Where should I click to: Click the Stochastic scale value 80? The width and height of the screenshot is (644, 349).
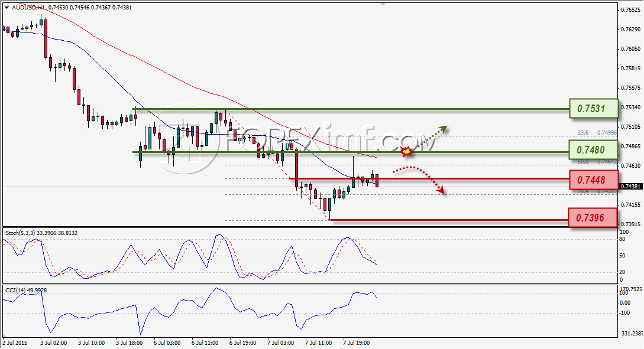[x=622, y=239]
